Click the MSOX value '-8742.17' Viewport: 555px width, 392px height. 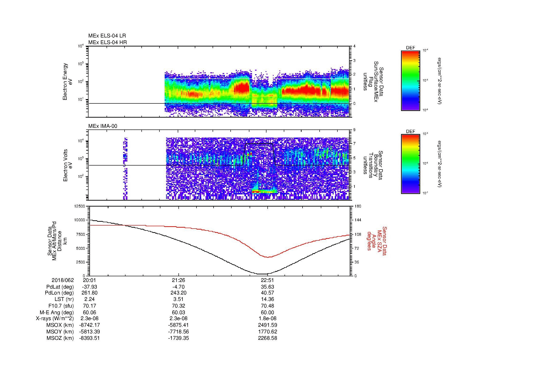(89, 325)
